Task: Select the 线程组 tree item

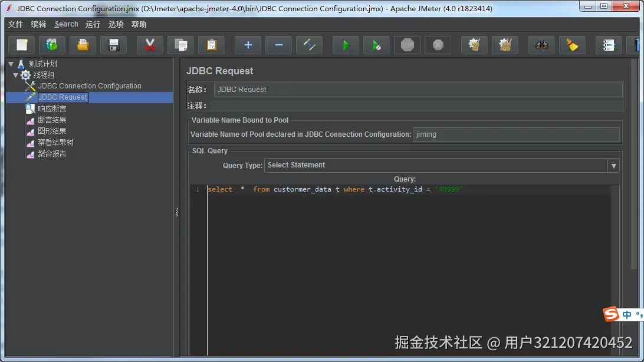Action: click(x=44, y=75)
